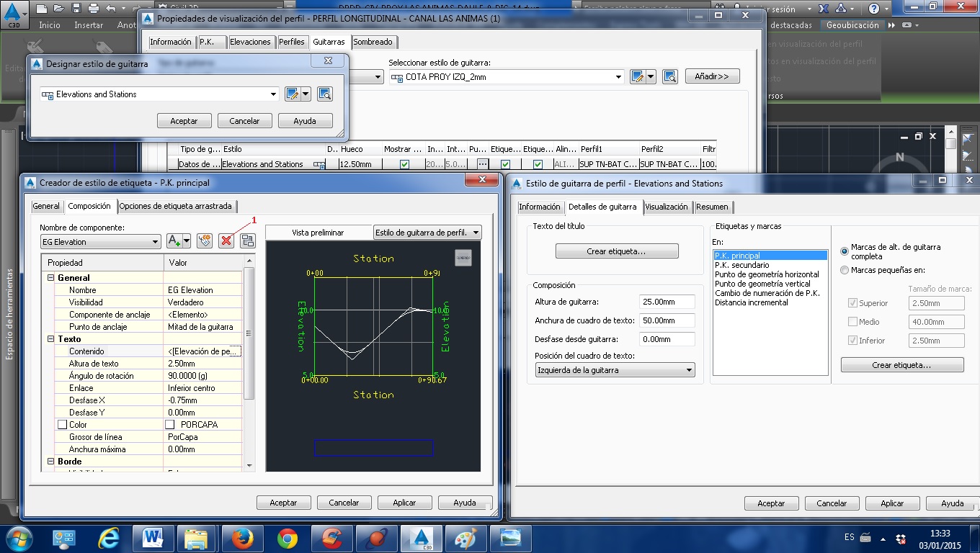Toggle the Inferior tick checkbox
The image size is (980, 553).
853,341
